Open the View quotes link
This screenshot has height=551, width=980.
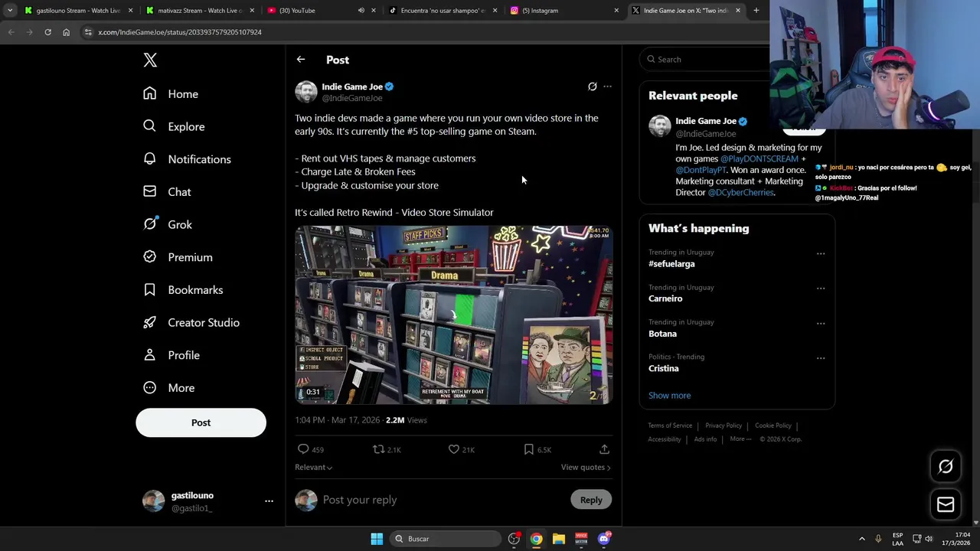point(586,467)
